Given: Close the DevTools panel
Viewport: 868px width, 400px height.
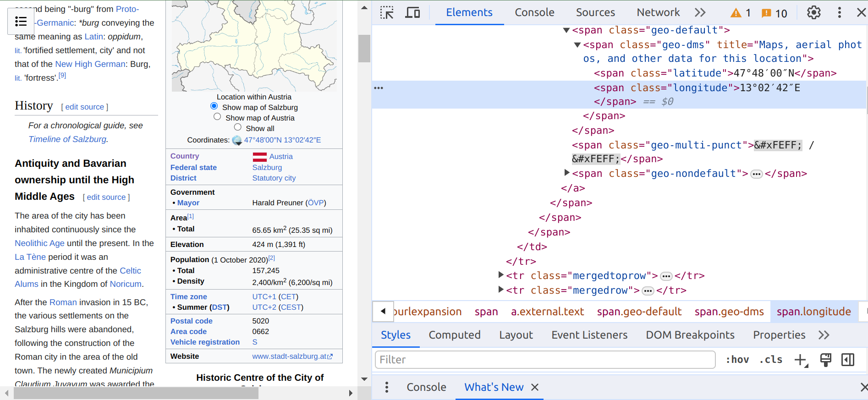Looking at the screenshot, I should pos(862,12).
